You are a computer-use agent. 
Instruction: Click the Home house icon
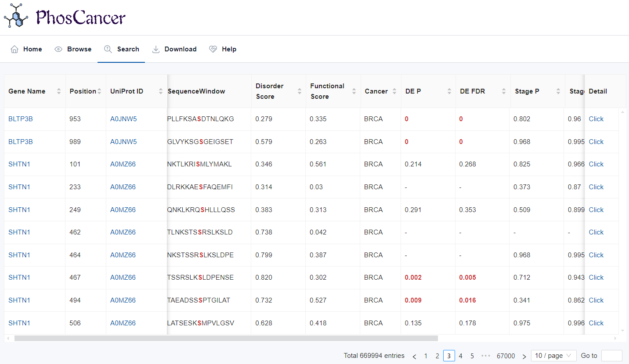click(x=14, y=49)
